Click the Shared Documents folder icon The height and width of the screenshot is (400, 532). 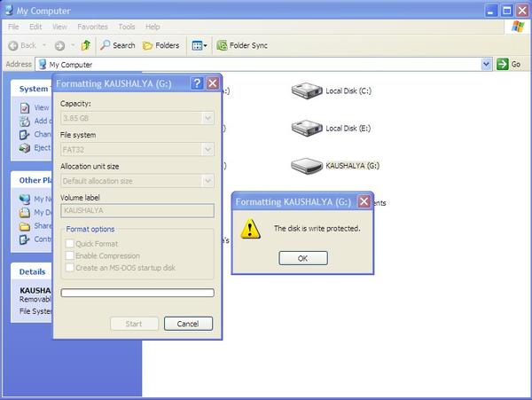click(x=25, y=226)
